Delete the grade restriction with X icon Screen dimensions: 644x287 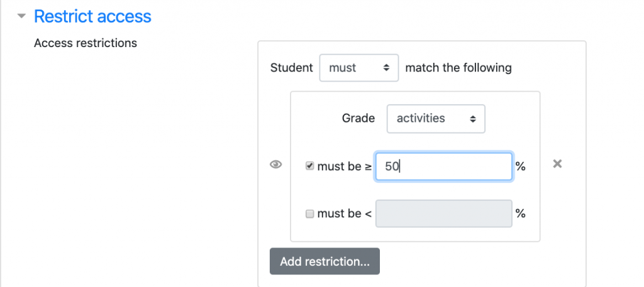point(557,164)
